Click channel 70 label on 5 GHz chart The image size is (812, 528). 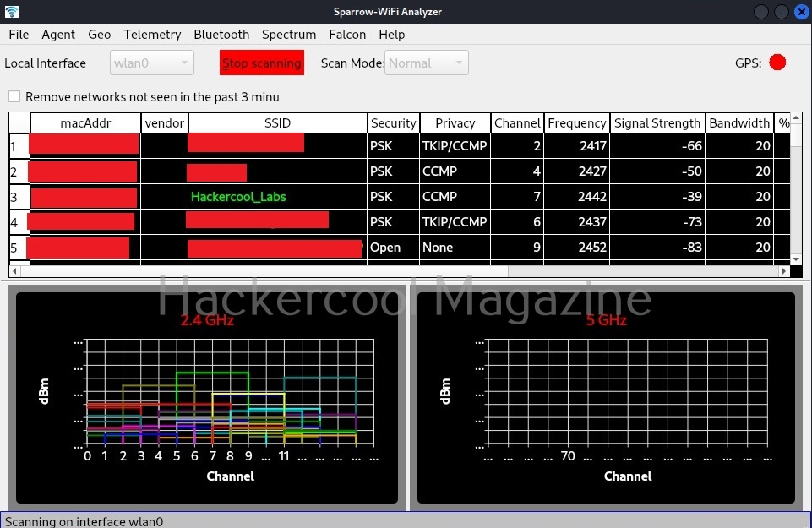point(568,456)
